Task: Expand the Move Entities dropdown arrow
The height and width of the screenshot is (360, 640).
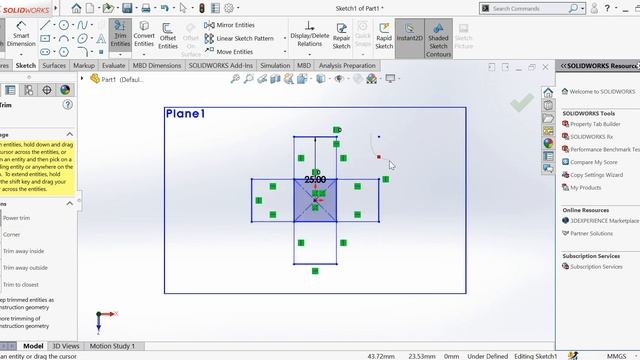Action: pos(284,52)
